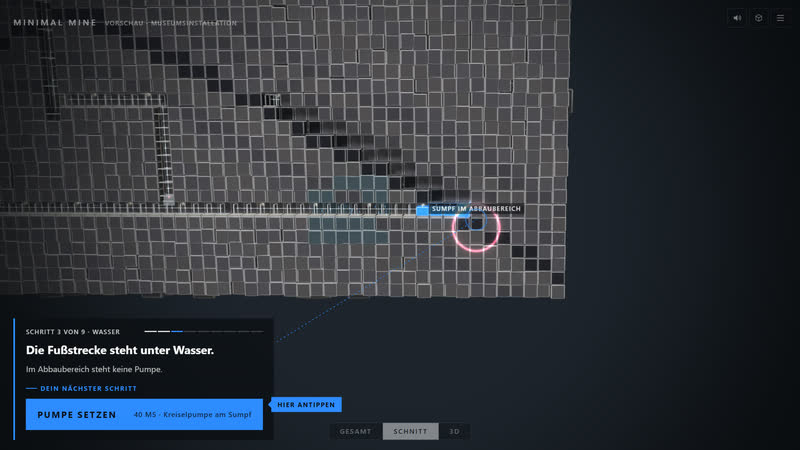Switch to the GESAMT view tab
This screenshot has width=800, height=450.
(x=356, y=431)
